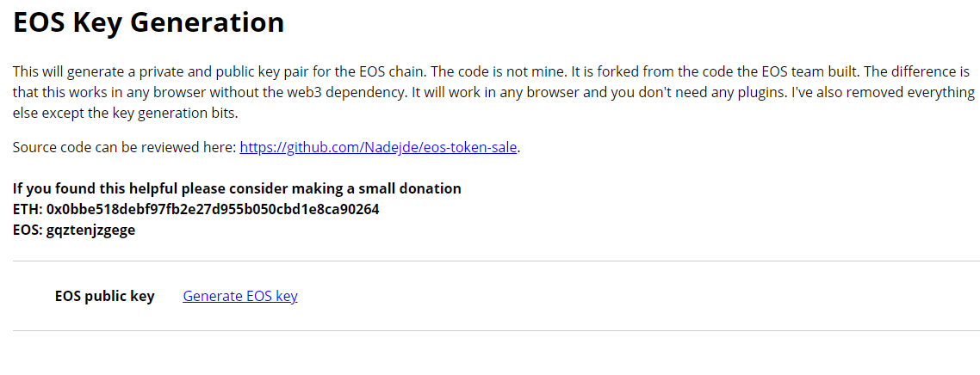
Task: Click the Generate EOS key link
Action: point(240,296)
